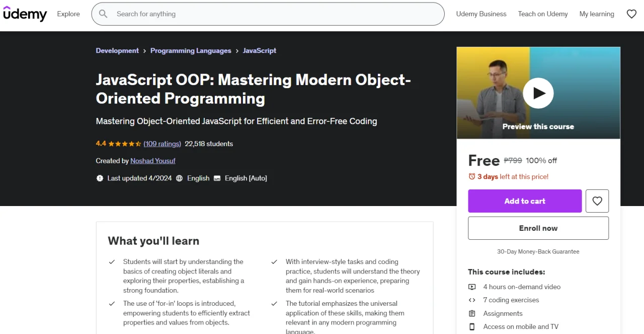Click the Preview this course thumbnail
The height and width of the screenshot is (334, 644).
(x=538, y=93)
